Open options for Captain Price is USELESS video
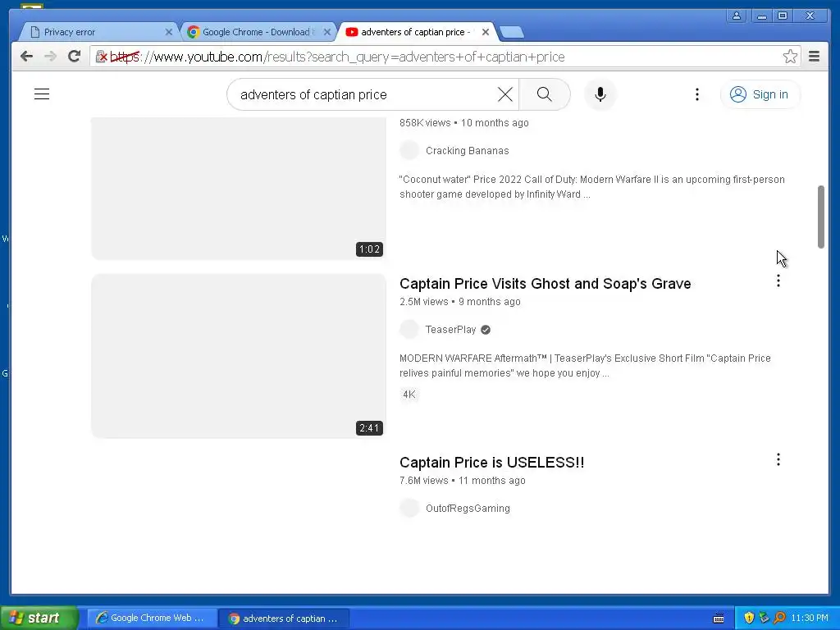This screenshot has height=630, width=840. (x=778, y=459)
